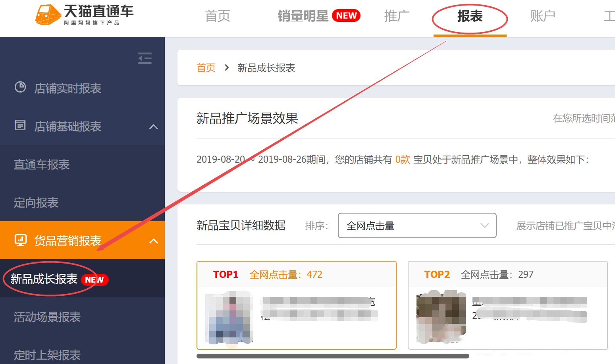Collapse the sidebar with the collapse icon
The image size is (615, 364).
[145, 58]
